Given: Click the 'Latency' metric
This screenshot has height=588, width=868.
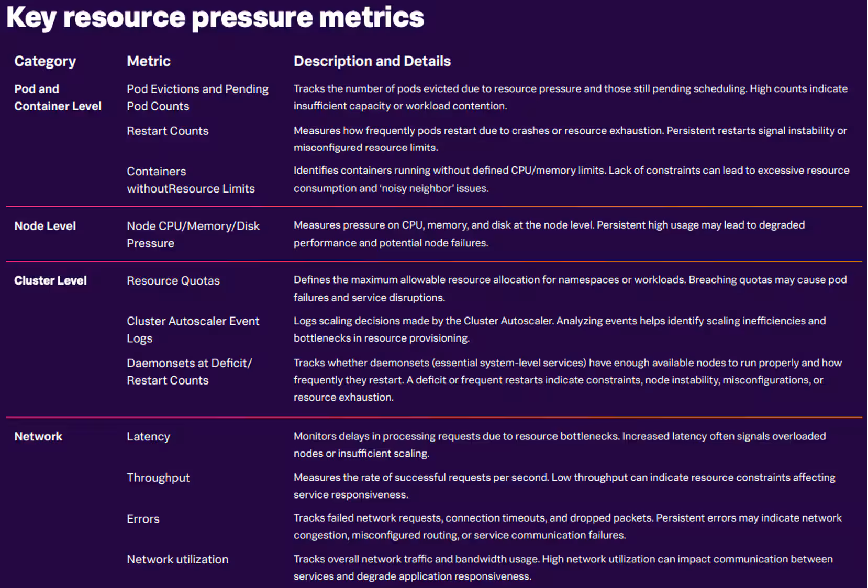Looking at the screenshot, I should (x=148, y=436).
